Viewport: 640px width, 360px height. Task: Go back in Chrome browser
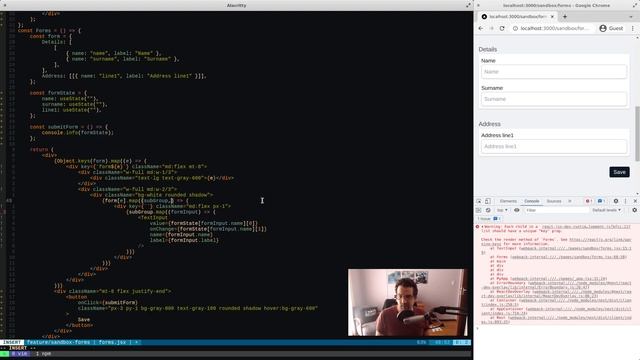[x=481, y=28]
